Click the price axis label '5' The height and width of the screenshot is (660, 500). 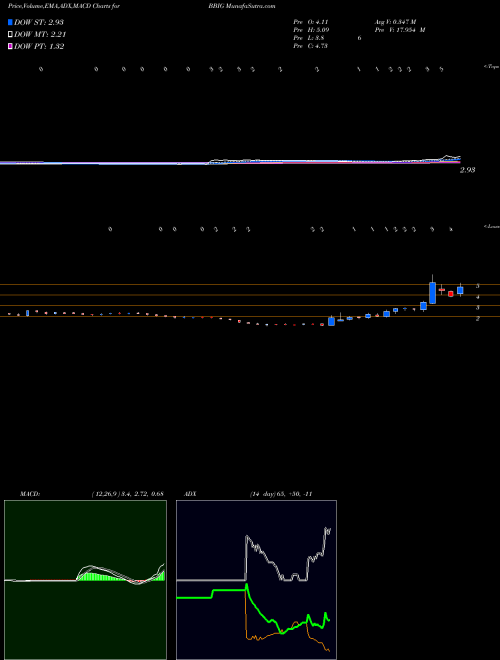coord(477,286)
